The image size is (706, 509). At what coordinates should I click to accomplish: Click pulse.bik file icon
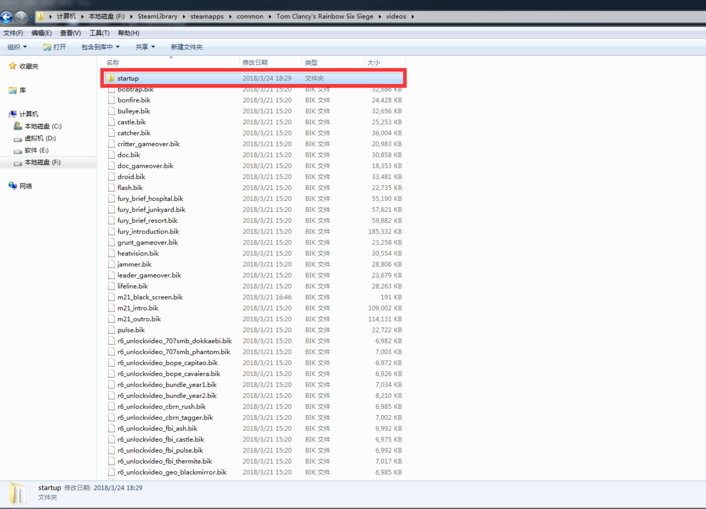pyautogui.click(x=111, y=330)
